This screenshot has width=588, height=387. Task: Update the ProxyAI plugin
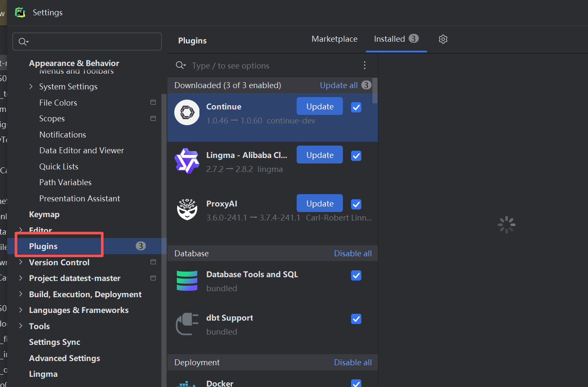[320, 204]
